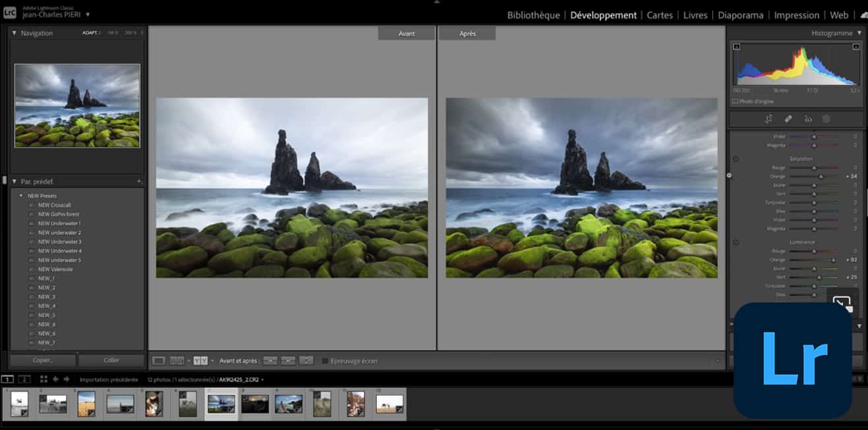868x430 pixels.
Task: Collapse the NEW Presets folder
Action: (21, 196)
